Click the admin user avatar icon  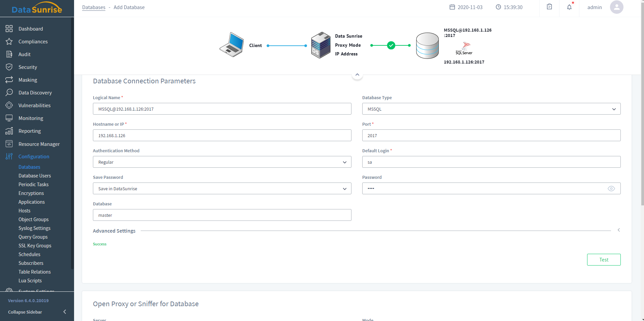point(616,7)
